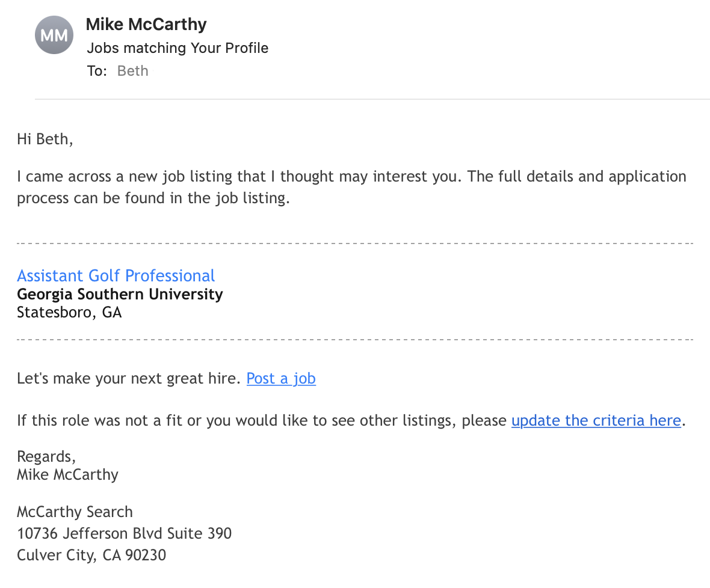Click the Post a job link
Screen dimensions: 710x588
click(x=281, y=378)
